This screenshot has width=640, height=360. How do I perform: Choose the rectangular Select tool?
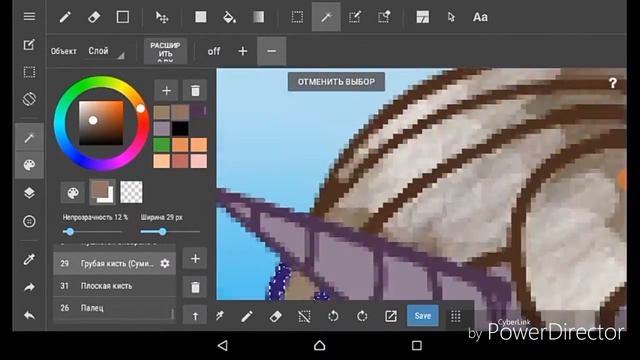(x=297, y=17)
